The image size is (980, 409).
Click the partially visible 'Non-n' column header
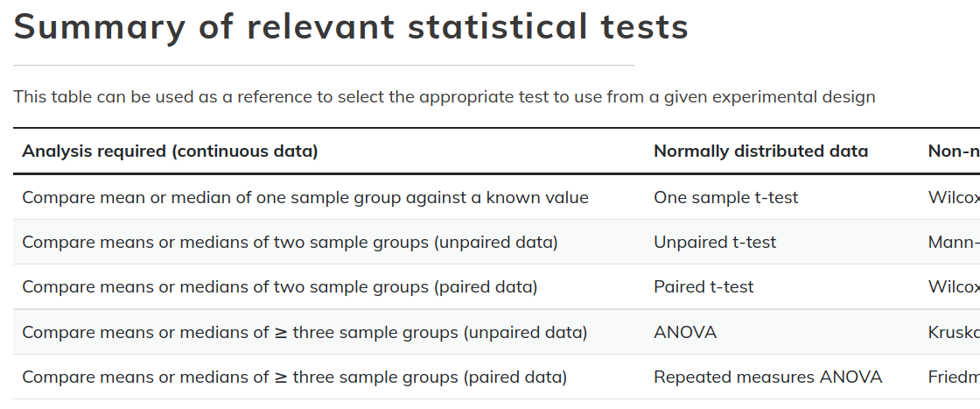pyautogui.click(x=953, y=152)
